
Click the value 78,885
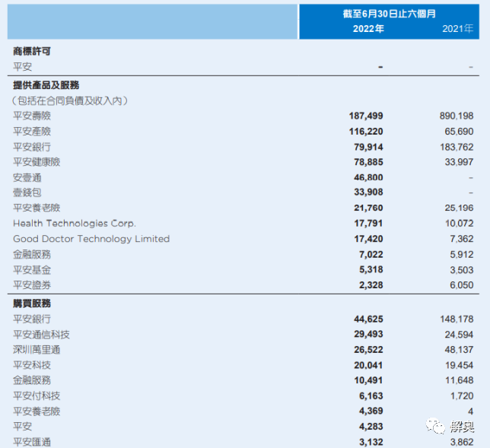[368, 162]
